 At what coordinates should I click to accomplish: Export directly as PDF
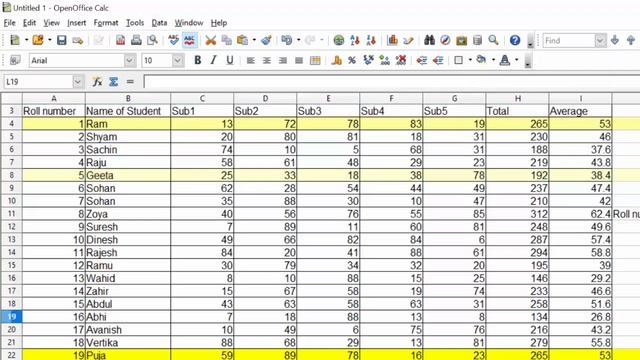tap(120, 40)
